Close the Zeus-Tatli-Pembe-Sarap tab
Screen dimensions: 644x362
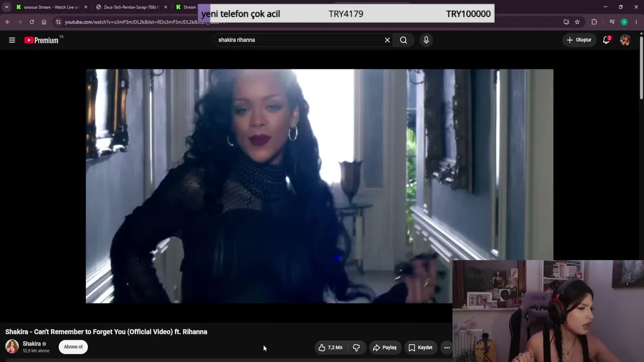pyautogui.click(x=166, y=7)
